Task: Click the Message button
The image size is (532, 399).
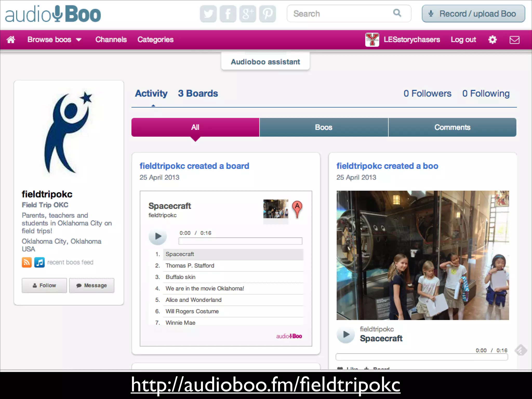Action: [92, 285]
